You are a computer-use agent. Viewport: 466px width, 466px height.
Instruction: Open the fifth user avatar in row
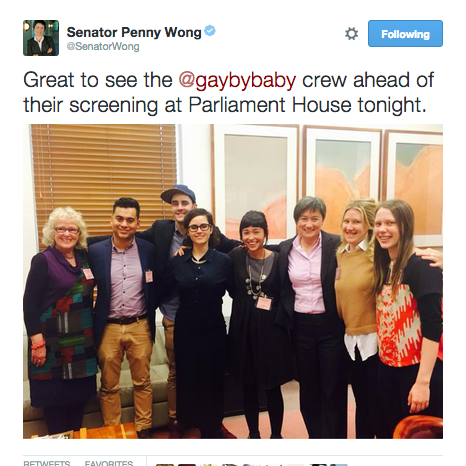(x=252, y=465)
